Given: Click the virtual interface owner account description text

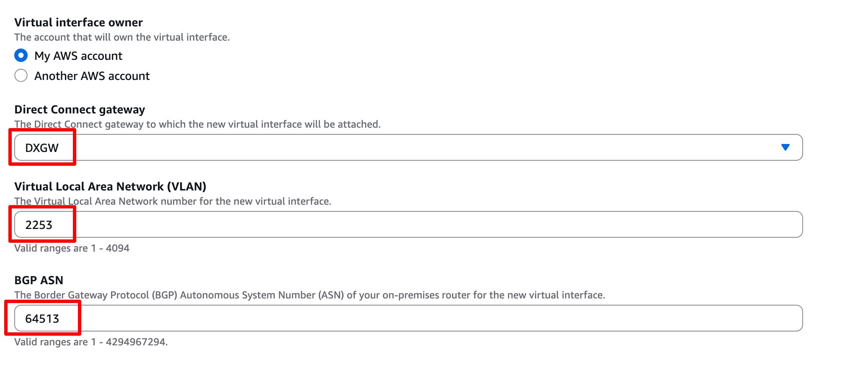Looking at the screenshot, I should point(122,37).
